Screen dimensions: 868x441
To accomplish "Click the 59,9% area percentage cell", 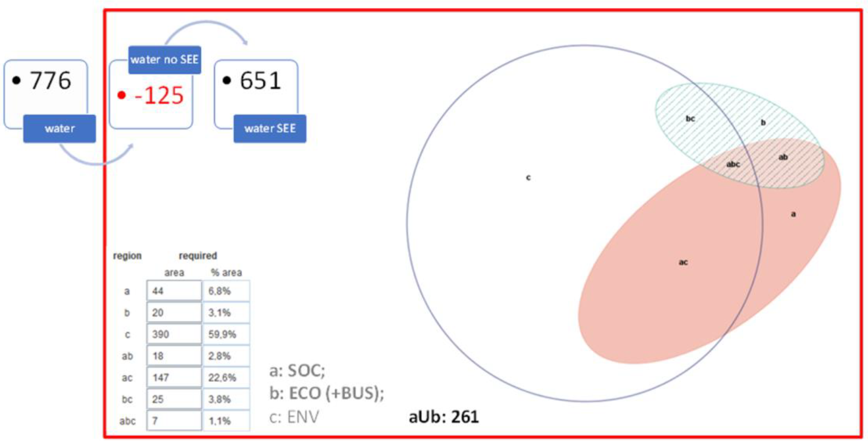I will click(x=226, y=334).
